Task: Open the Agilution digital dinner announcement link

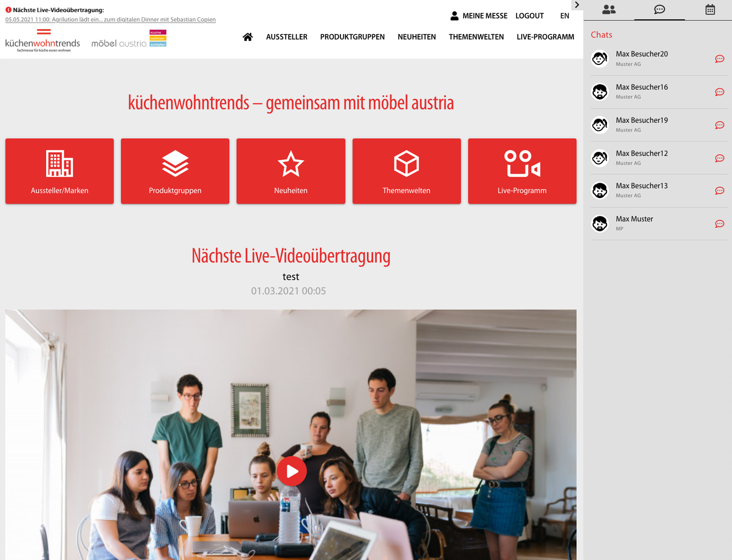Action: click(x=111, y=19)
